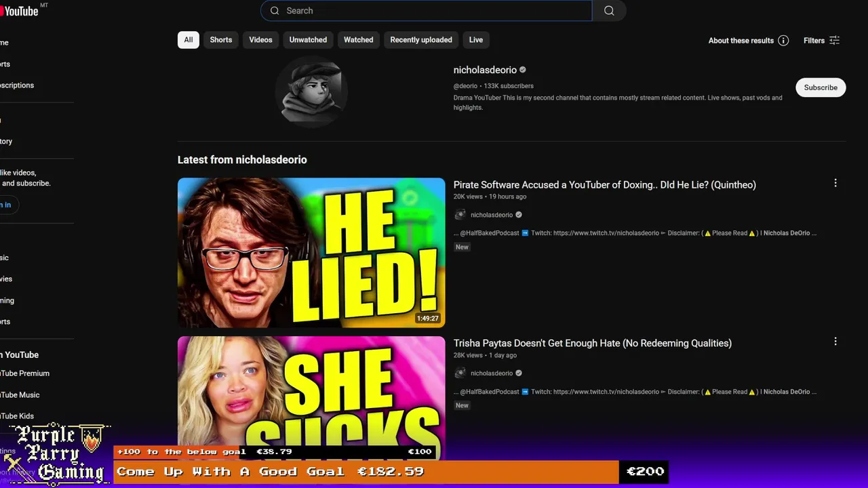Viewport: 868px width, 488px height.
Task: Click the About these results text
Action: point(741,41)
